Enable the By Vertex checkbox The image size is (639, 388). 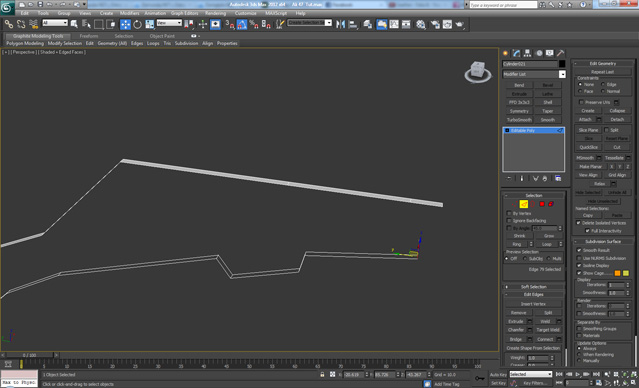pyautogui.click(x=509, y=214)
